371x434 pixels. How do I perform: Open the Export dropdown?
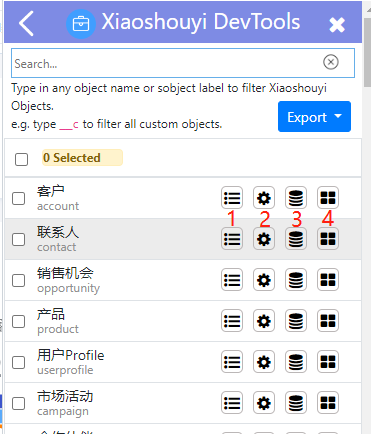[x=314, y=117]
